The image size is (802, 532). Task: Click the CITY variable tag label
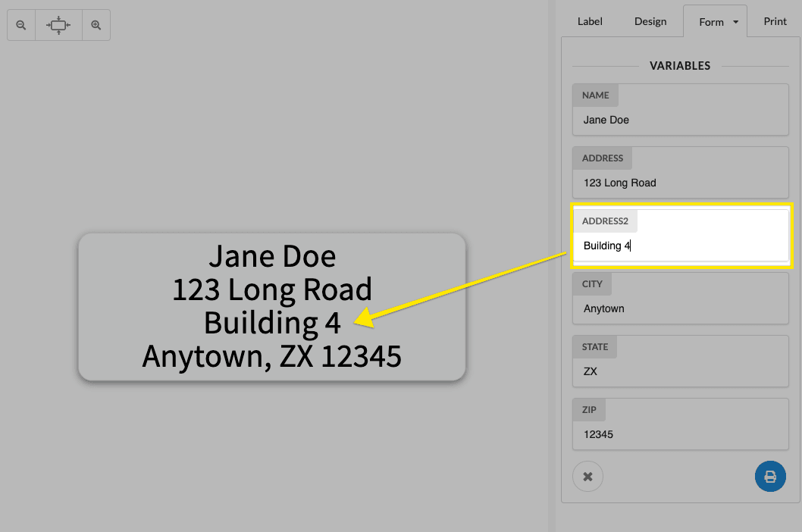[x=592, y=283]
